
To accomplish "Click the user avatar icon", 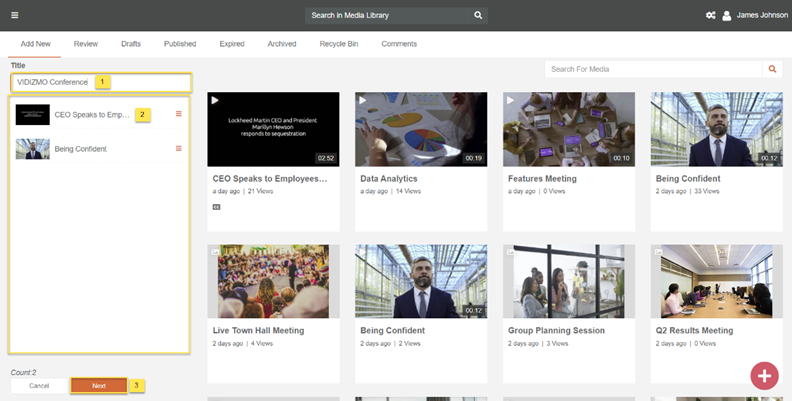I will click(727, 15).
